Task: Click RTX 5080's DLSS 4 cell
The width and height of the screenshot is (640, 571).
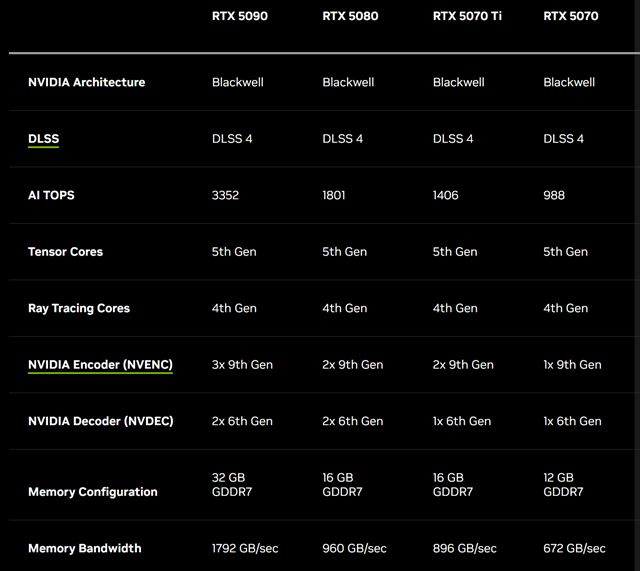Action: [x=342, y=139]
